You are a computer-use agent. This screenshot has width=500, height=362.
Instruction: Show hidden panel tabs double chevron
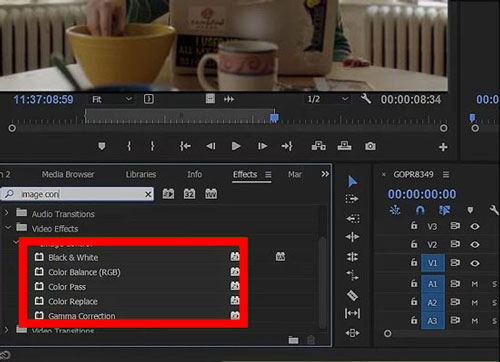pyautogui.click(x=325, y=174)
